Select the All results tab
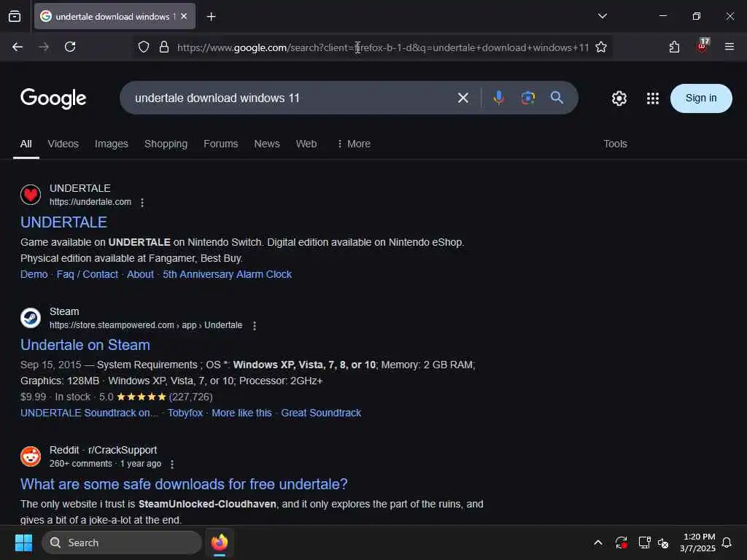 point(26,144)
